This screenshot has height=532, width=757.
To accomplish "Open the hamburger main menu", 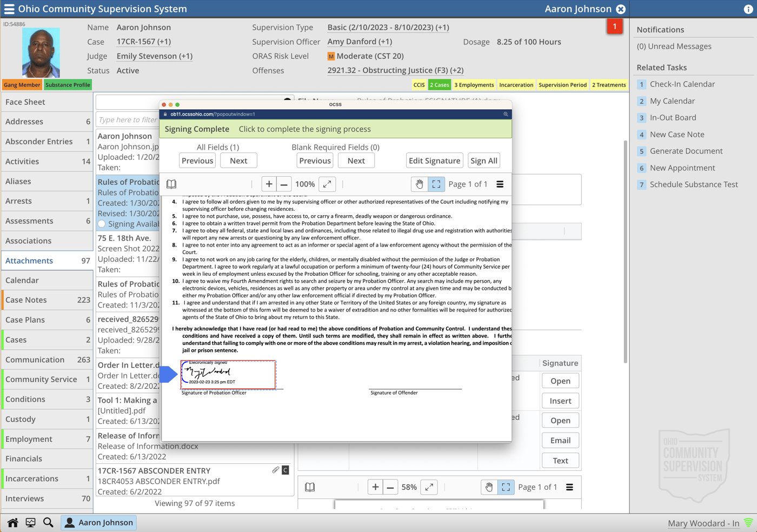I will coord(9,9).
